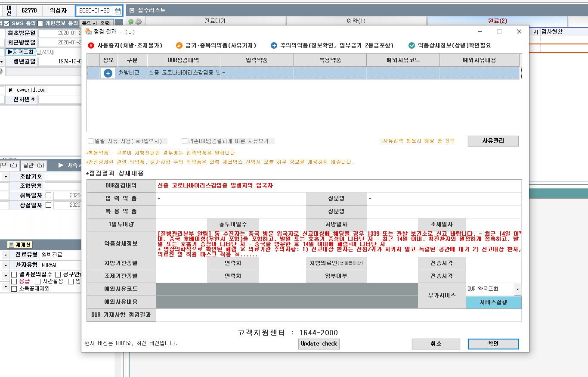This screenshot has width=588, height=377.
Task: Check the 응급 checkbox
Action: coord(14,281)
